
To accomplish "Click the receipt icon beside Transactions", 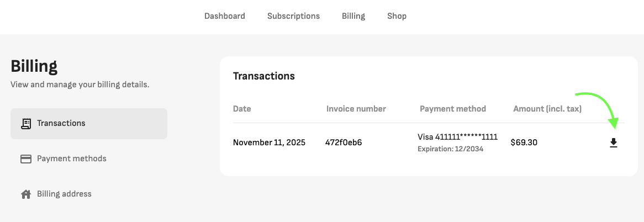I will pos(25,123).
